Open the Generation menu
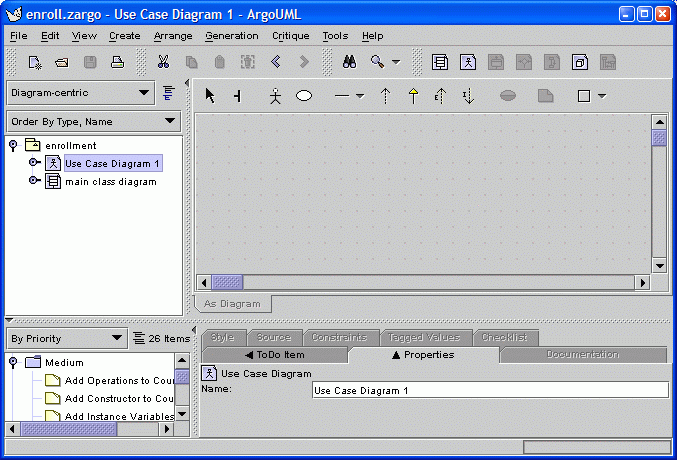Viewport: 677px width, 460px height. pyautogui.click(x=232, y=36)
